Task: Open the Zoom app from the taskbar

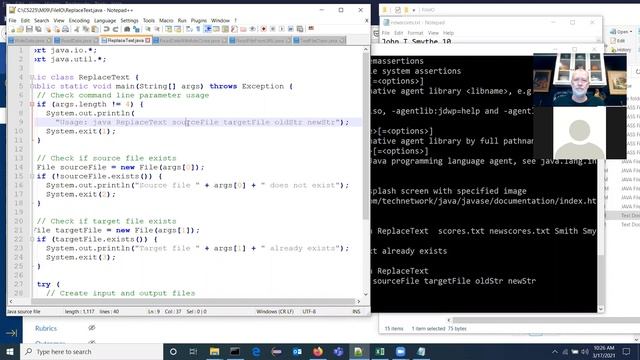Action: click(400, 351)
